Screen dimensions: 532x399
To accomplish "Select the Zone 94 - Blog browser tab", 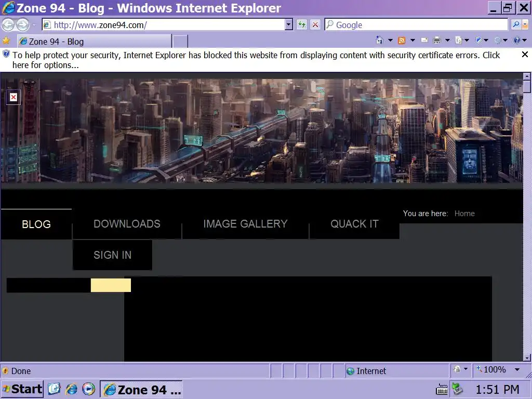I will pos(95,42).
